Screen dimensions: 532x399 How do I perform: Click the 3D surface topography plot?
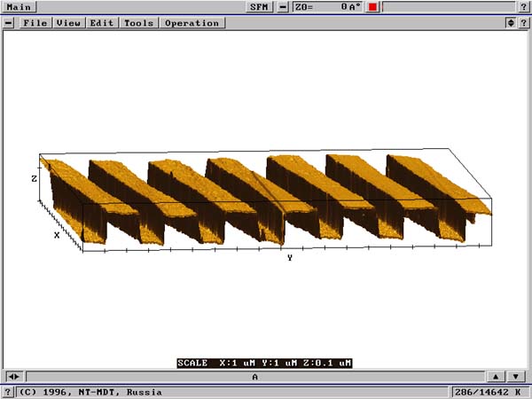(266, 199)
